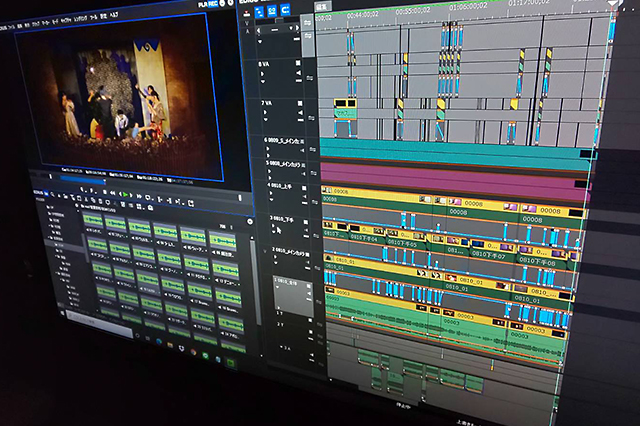
Task: Stop playback with the stop square
Action: point(104,193)
